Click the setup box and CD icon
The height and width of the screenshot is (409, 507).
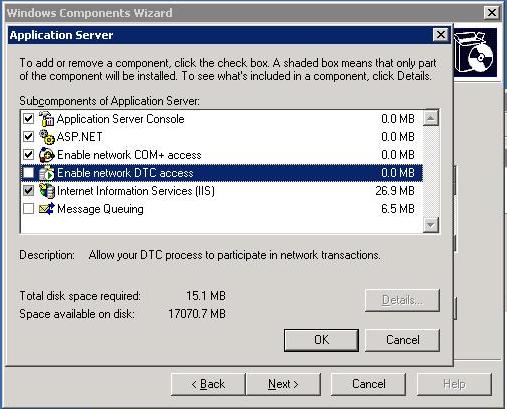pyautogui.click(x=474, y=52)
